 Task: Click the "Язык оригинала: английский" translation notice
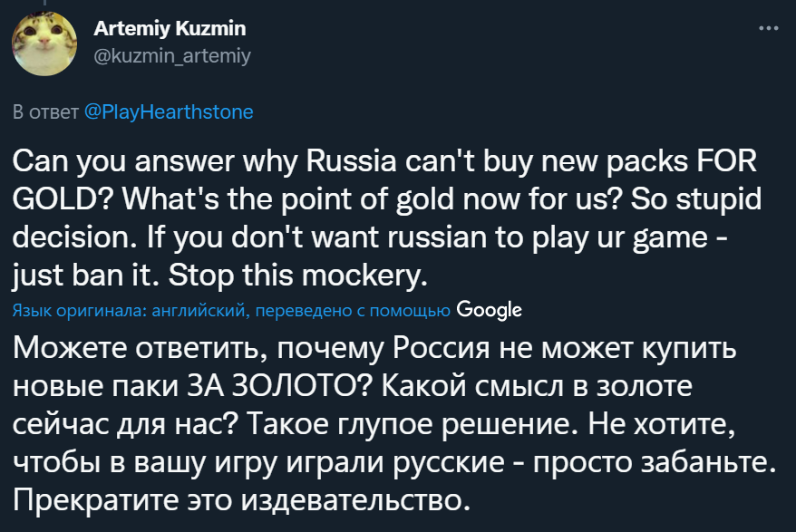coord(131,311)
